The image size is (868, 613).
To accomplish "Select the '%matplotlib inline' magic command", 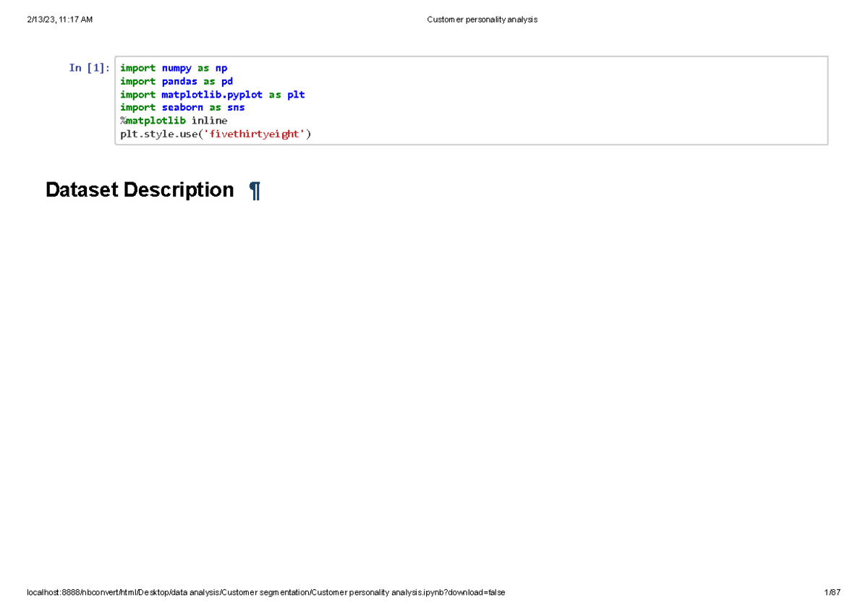I will click(x=174, y=120).
